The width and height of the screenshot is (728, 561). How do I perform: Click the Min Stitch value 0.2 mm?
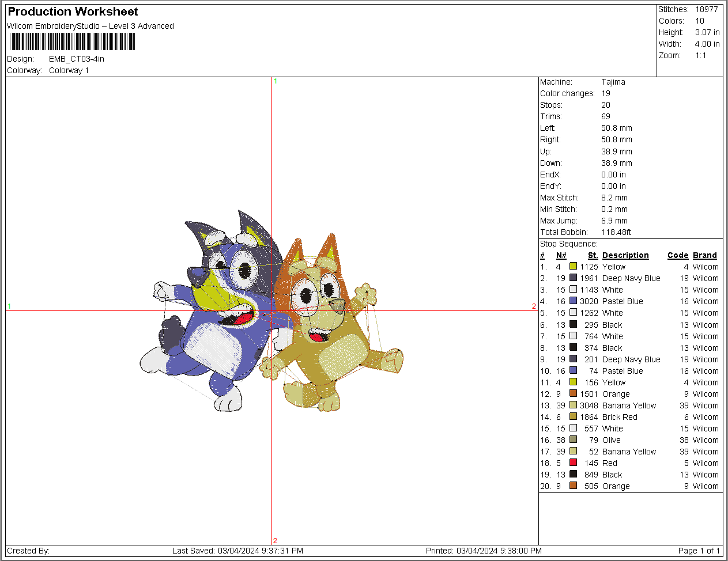coord(614,209)
